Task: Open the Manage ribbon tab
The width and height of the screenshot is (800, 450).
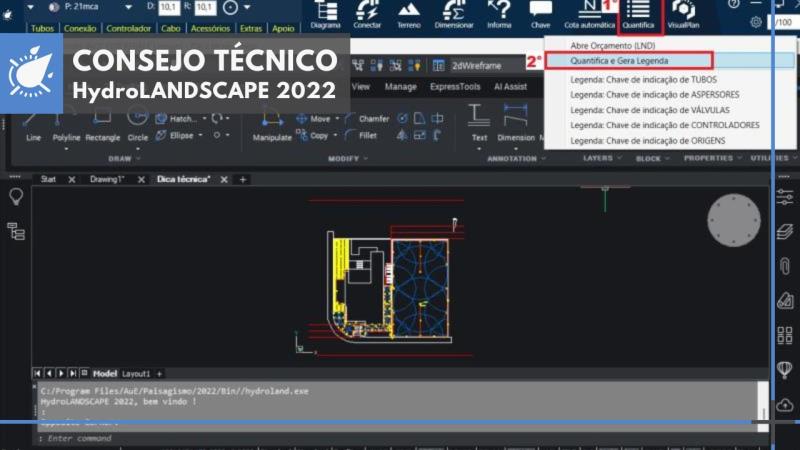Action: point(401,87)
